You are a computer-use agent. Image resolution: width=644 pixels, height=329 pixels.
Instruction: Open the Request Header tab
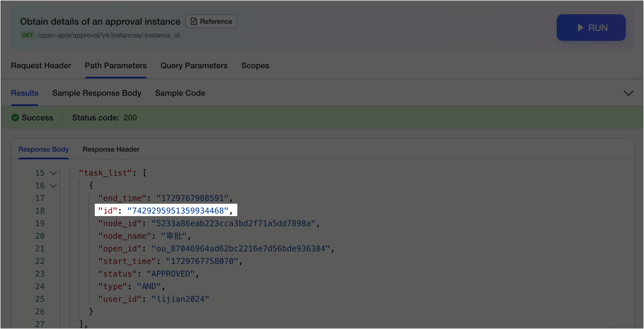pos(41,66)
